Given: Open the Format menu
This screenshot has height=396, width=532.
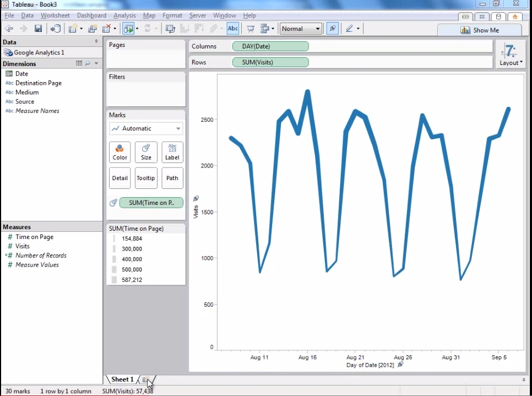Looking at the screenshot, I should (172, 15).
